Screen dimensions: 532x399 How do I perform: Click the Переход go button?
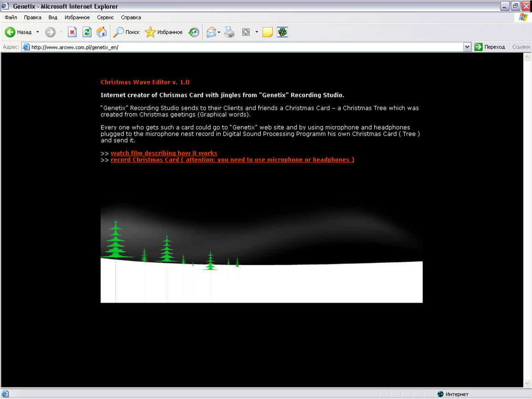[490, 47]
